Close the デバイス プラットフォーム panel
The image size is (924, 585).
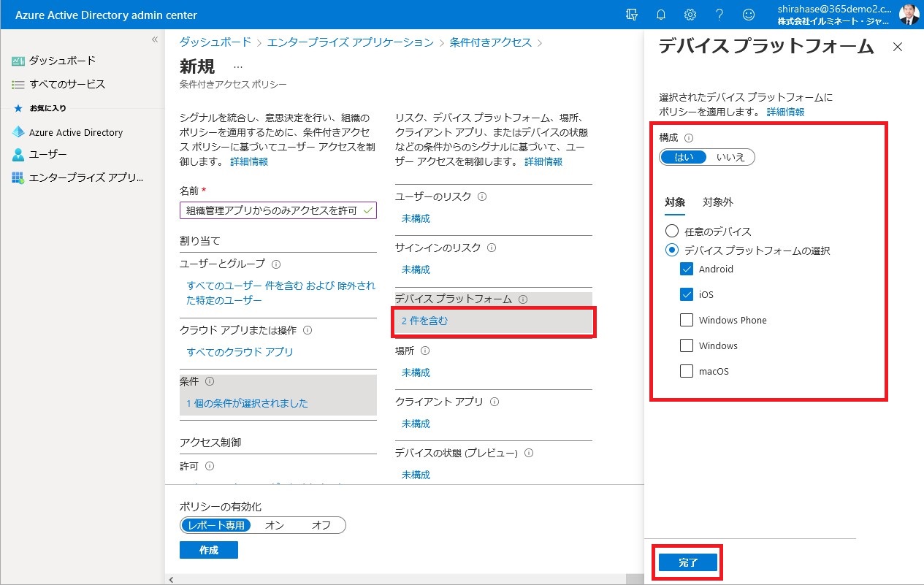(898, 47)
